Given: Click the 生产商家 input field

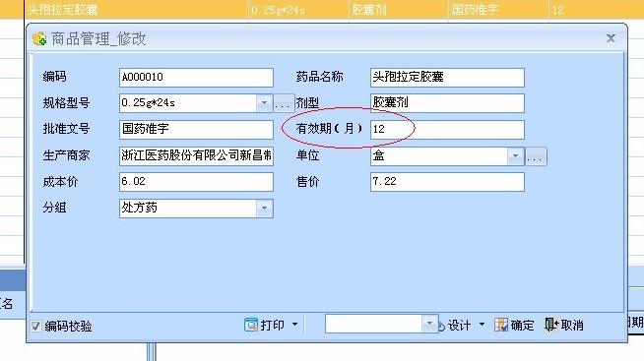Looking at the screenshot, I should pyautogui.click(x=196, y=155).
